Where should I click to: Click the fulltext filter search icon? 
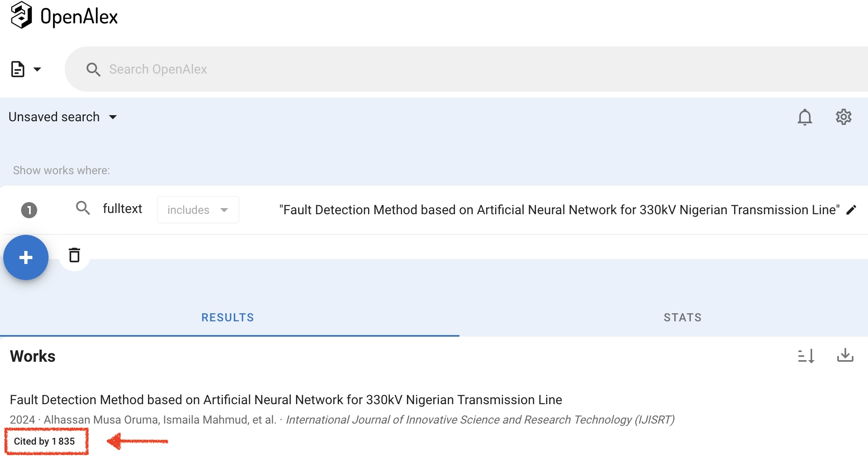pos(83,208)
